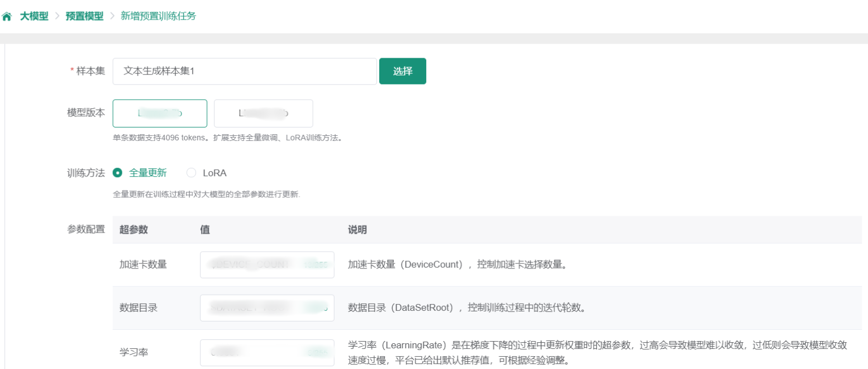This screenshot has width=868, height=369.
Task: Click the 加速卡数量 value input
Action: pos(266,264)
